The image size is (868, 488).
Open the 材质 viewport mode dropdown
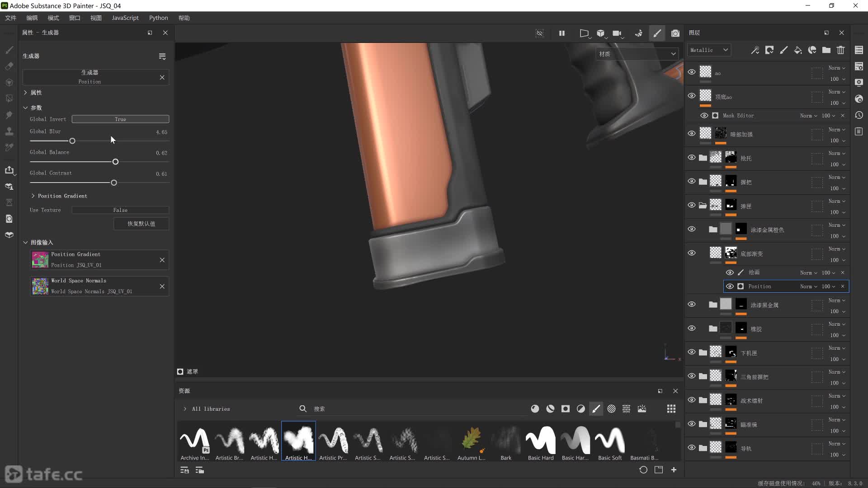pos(637,54)
